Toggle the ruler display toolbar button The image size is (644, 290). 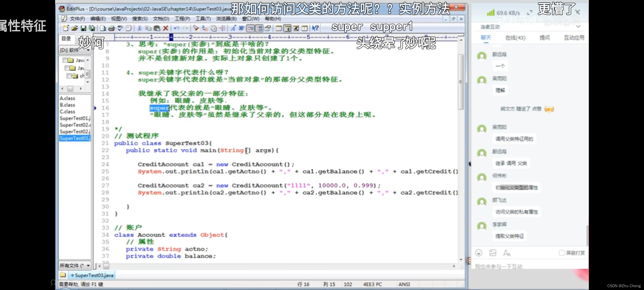(250, 28)
